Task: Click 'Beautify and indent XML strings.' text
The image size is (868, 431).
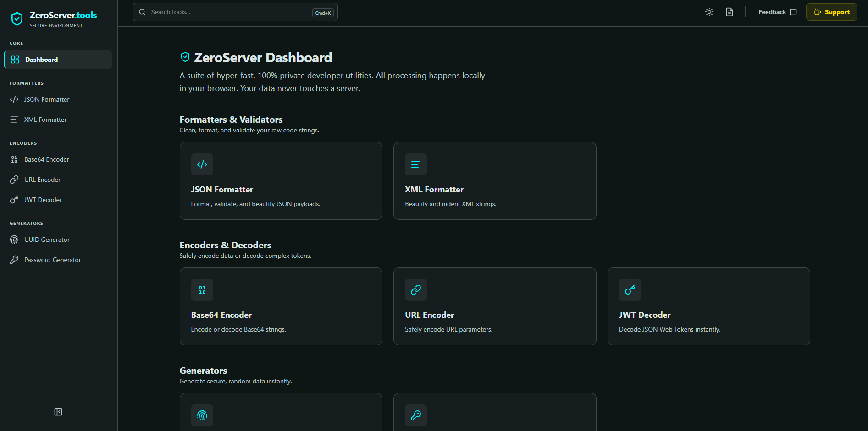Action: point(451,204)
